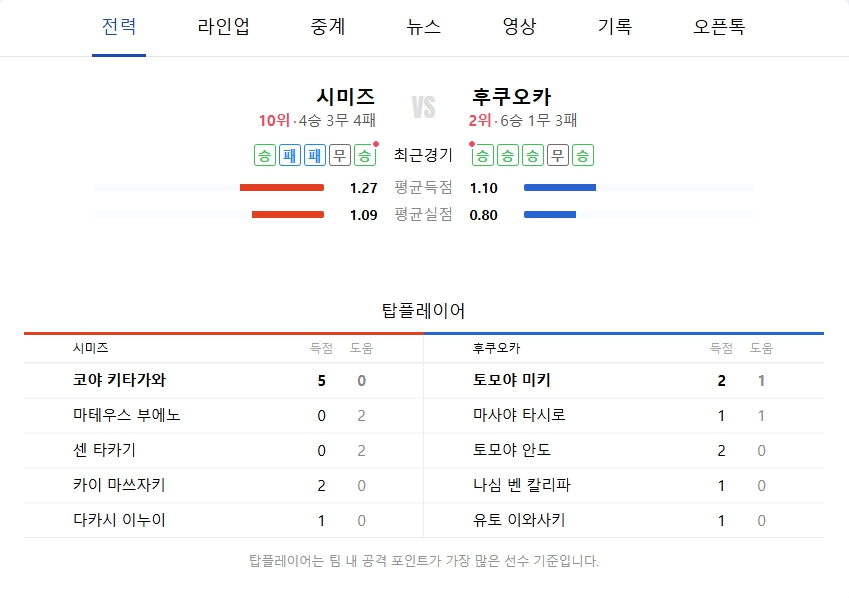The image size is (849, 598).
Task: Click the 후쿠오카 team name heading
Action: pyautogui.click(x=510, y=97)
